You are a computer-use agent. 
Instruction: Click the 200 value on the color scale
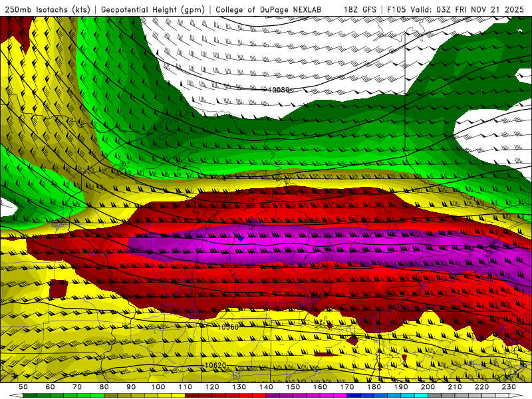click(428, 387)
